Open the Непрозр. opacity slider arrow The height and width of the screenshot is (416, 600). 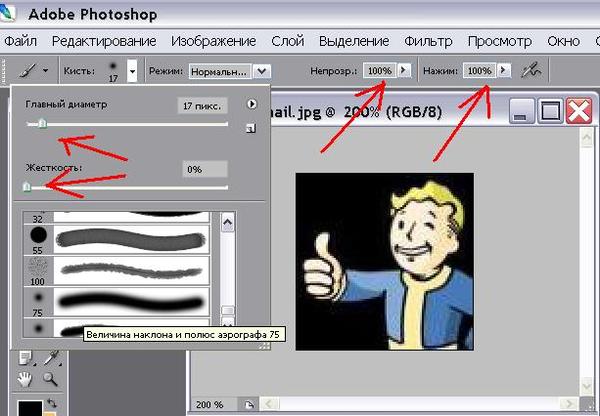[x=403, y=70]
